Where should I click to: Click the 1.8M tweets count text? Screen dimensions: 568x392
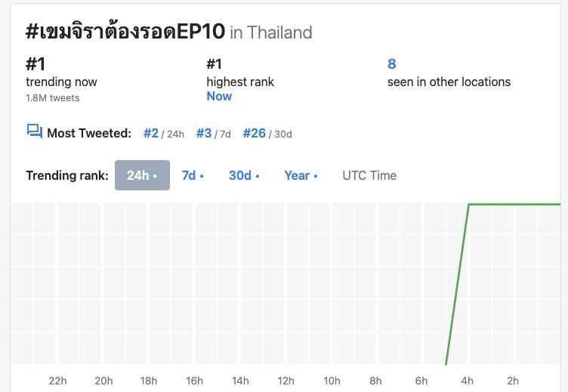53,97
